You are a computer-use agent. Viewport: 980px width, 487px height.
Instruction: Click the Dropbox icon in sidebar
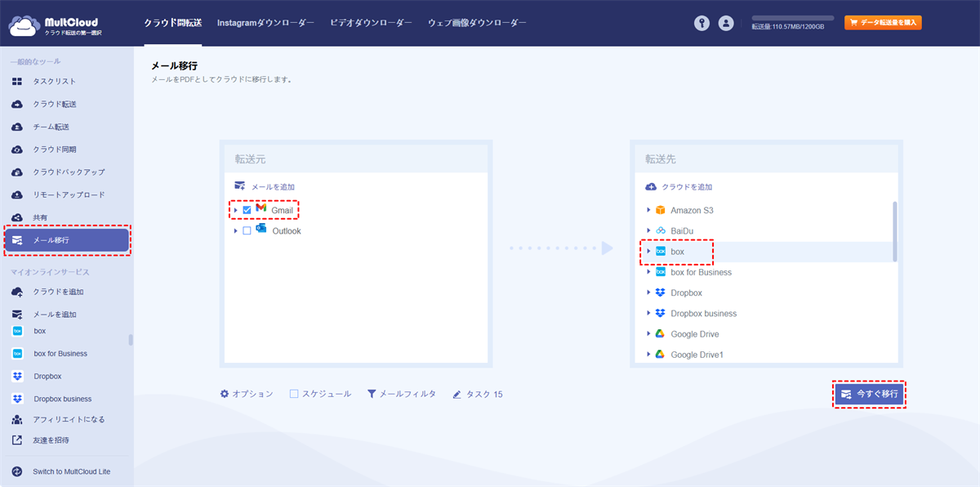tap(17, 376)
